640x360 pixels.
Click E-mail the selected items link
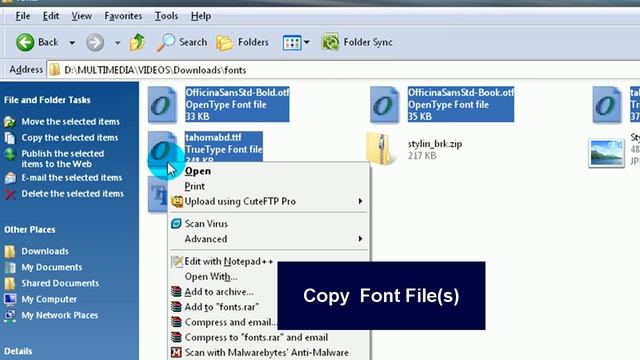click(x=72, y=178)
